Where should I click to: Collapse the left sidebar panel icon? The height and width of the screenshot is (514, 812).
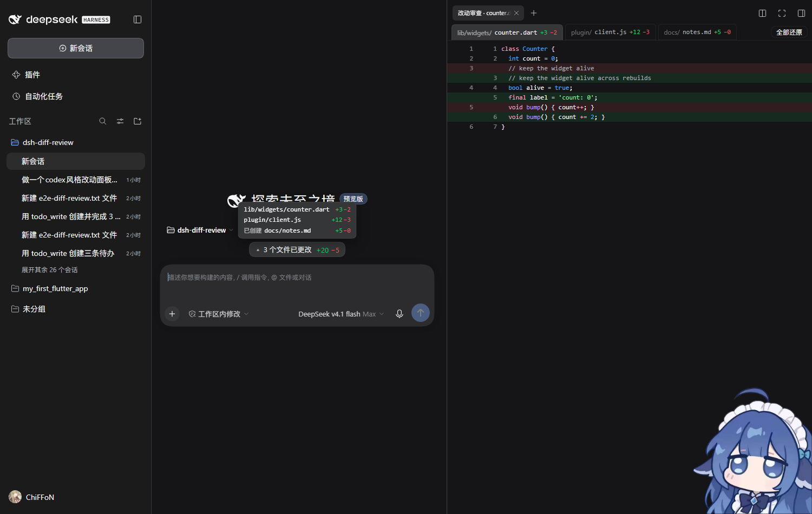137,19
